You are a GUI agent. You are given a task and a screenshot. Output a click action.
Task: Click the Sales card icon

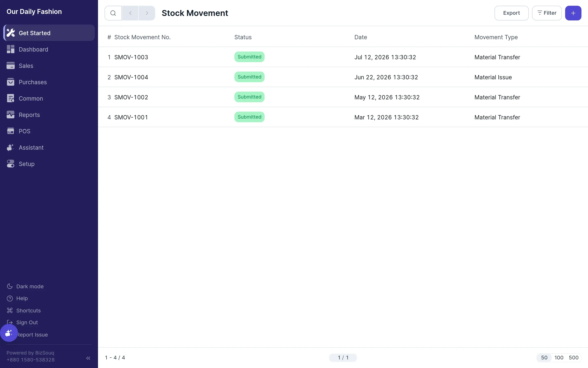tap(11, 65)
